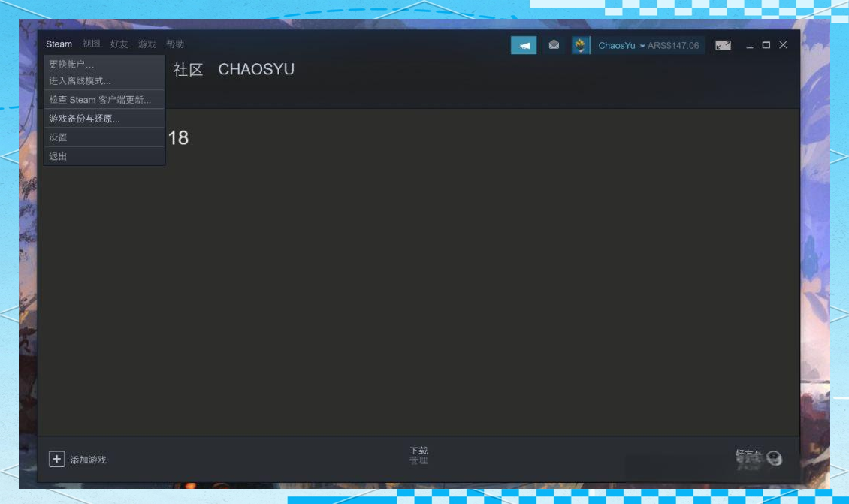
Task: Expand the ChaosYu account dropdown
Action: click(642, 46)
